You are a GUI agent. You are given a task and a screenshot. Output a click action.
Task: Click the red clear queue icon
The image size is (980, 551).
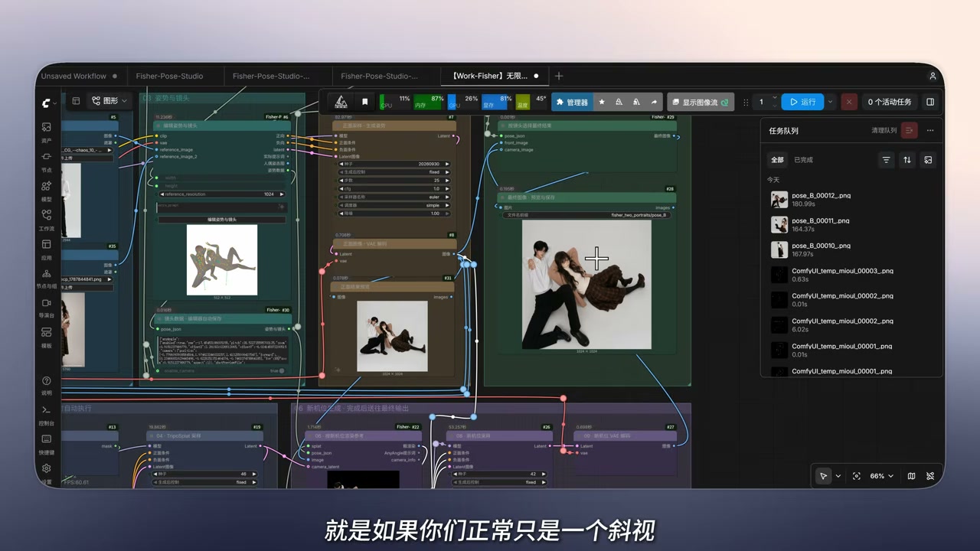909,130
